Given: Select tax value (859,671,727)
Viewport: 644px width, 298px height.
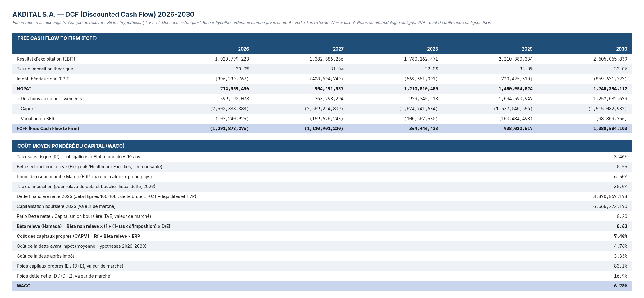Looking at the screenshot, I should 610,79.
